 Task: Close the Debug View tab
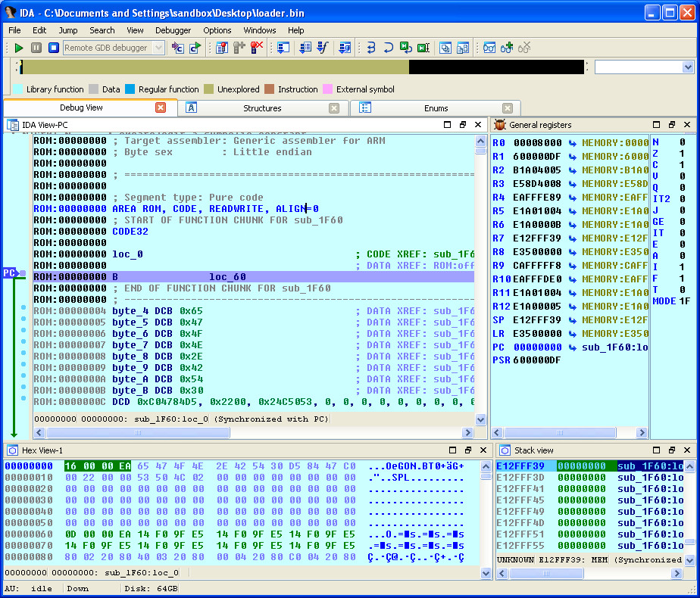[x=161, y=107]
